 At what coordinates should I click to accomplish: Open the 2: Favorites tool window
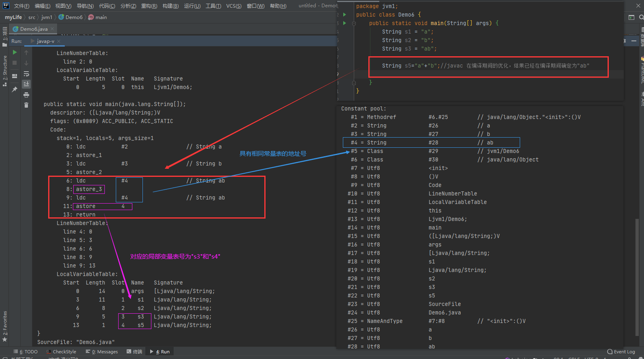pyautogui.click(x=4, y=326)
